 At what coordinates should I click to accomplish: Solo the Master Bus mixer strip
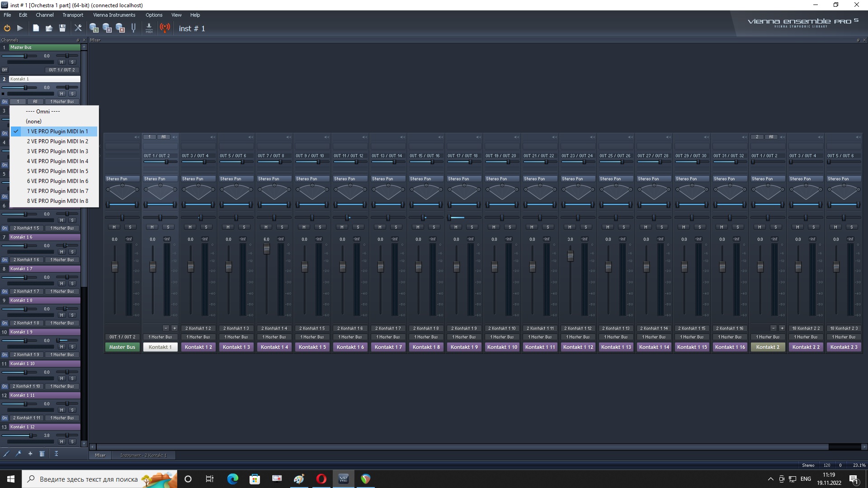click(130, 227)
